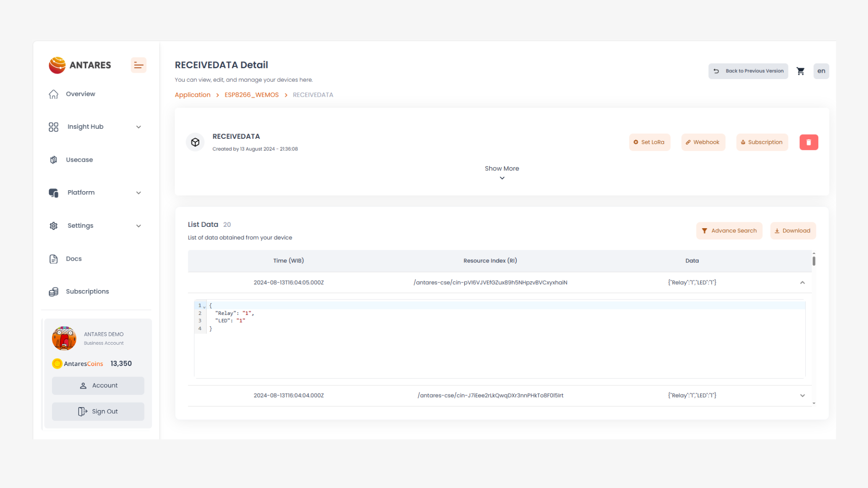Expand the Platform menu chevron

139,193
